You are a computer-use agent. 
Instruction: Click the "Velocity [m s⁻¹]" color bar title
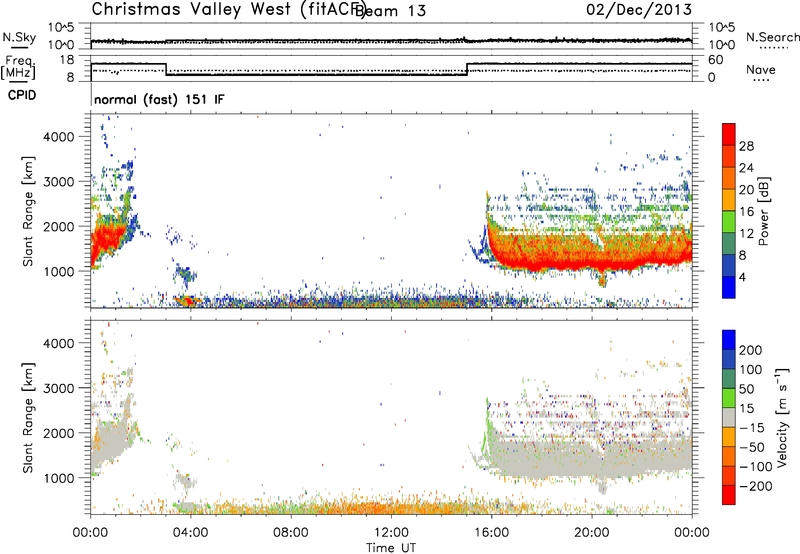[782, 417]
